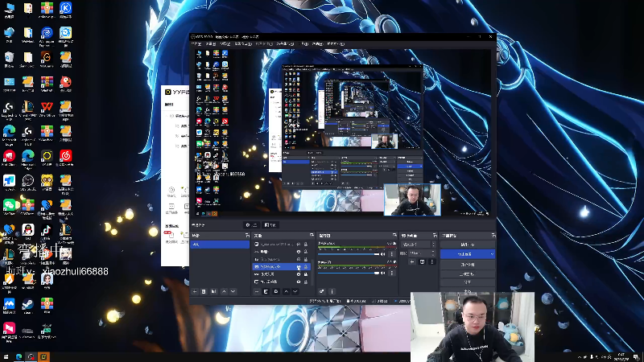644x362 pixels.
Task: Toggle visibility of the bottom source row
Action: (299, 282)
